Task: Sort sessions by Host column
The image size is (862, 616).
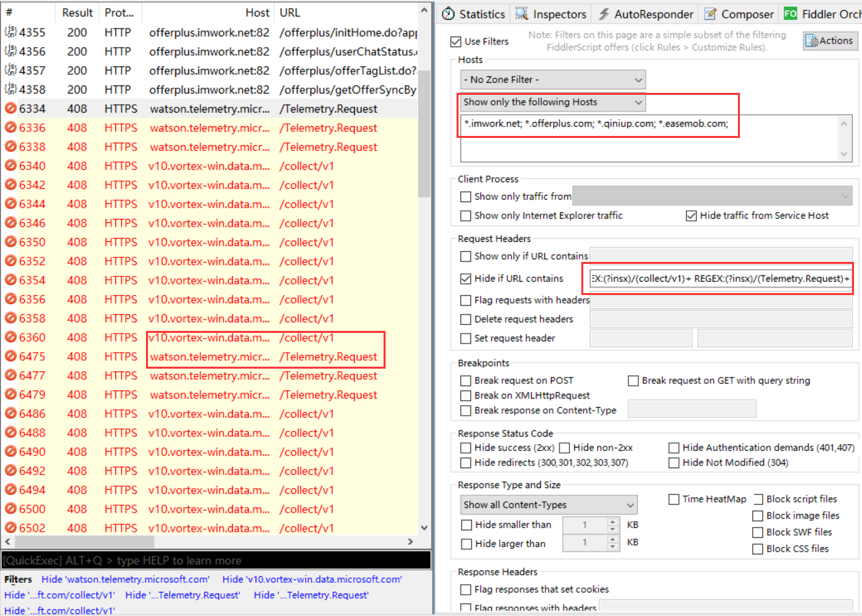Action: click(208, 13)
